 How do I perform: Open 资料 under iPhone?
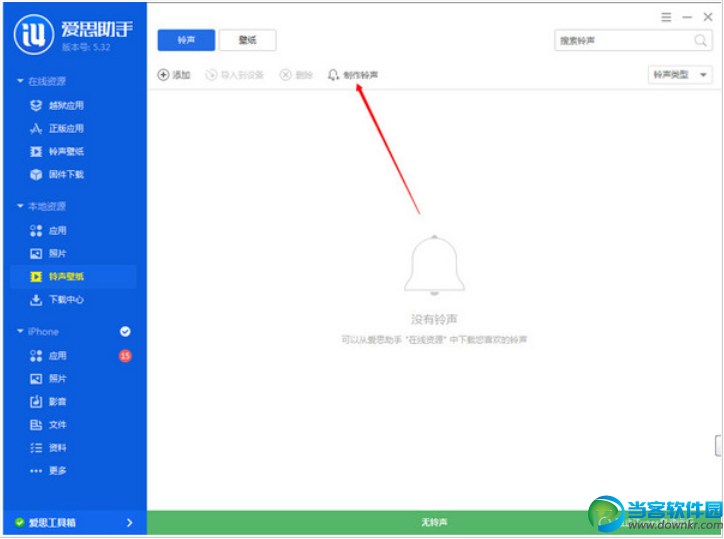(48, 448)
